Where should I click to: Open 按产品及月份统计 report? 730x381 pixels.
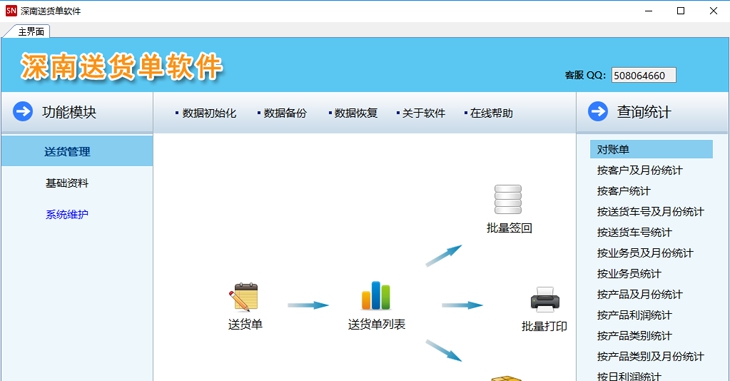tap(640, 294)
